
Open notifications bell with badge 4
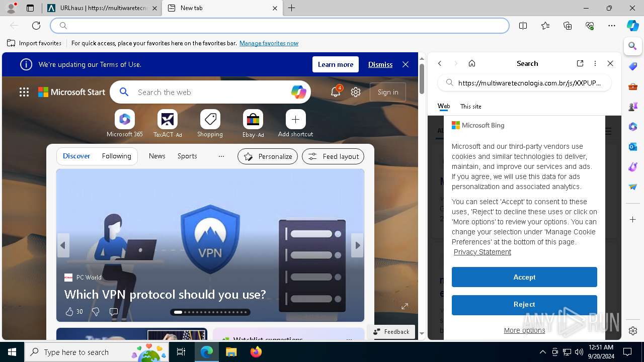336,92
